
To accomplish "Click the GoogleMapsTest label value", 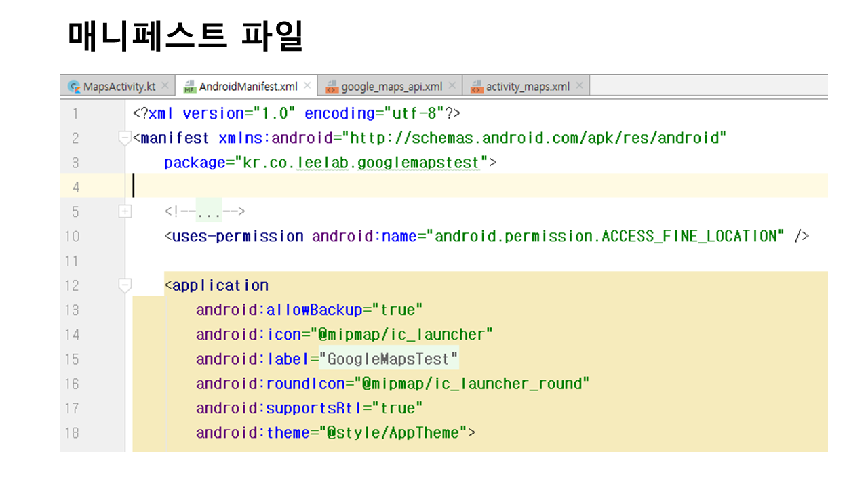I will 389,359.
